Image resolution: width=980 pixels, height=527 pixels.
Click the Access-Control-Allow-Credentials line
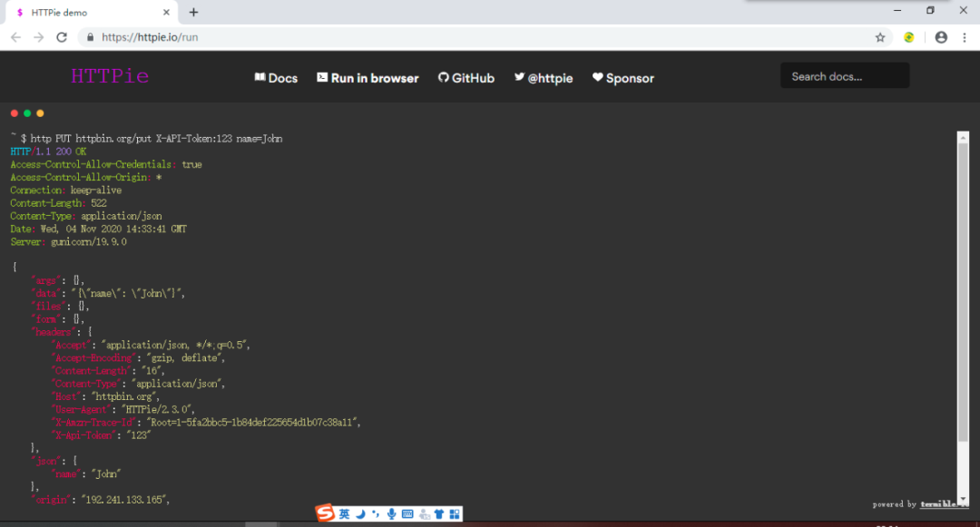click(106, 164)
